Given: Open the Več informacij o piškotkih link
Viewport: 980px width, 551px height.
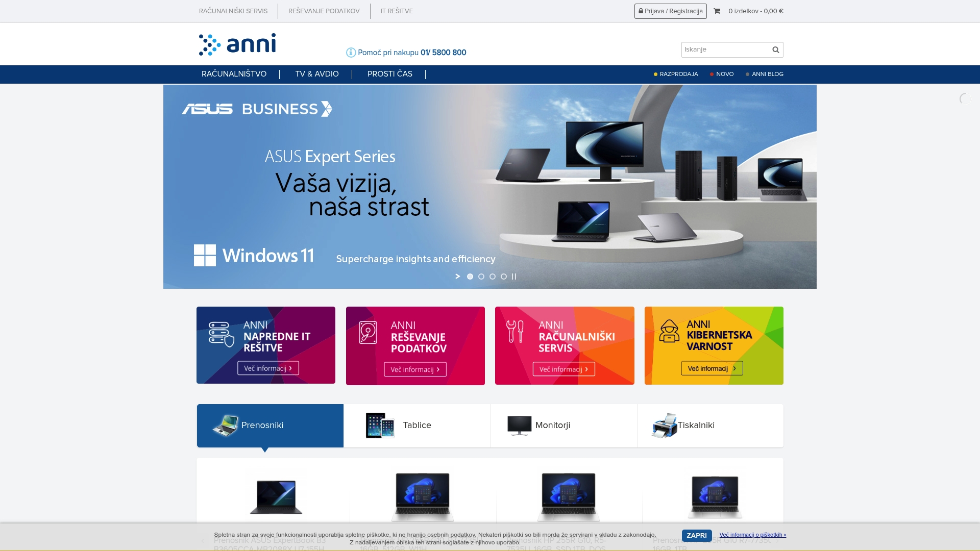Looking at the screenshot, I should coord(753,535).
